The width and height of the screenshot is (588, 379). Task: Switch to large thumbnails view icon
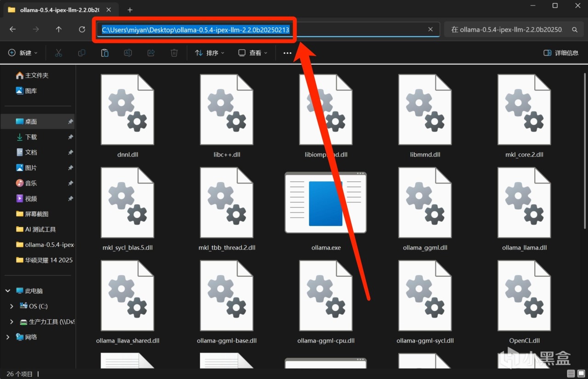pos(580,374)
